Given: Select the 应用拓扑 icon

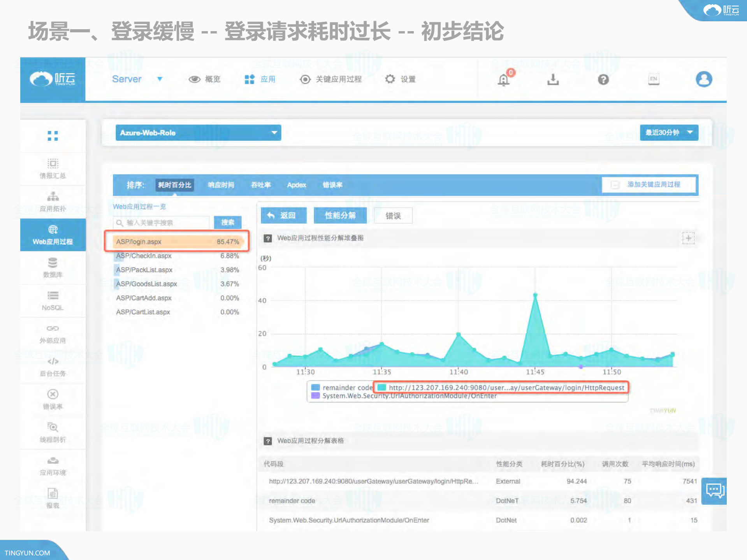Looking at the screenshot, I should 53,202.
